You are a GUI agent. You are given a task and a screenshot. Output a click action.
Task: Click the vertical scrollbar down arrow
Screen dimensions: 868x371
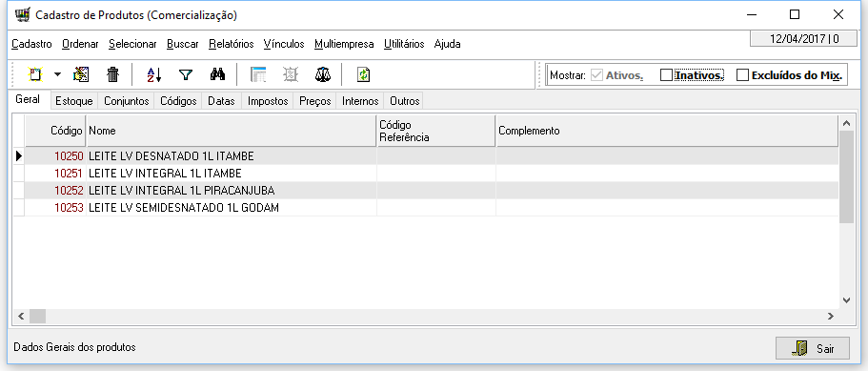(846, 300)
